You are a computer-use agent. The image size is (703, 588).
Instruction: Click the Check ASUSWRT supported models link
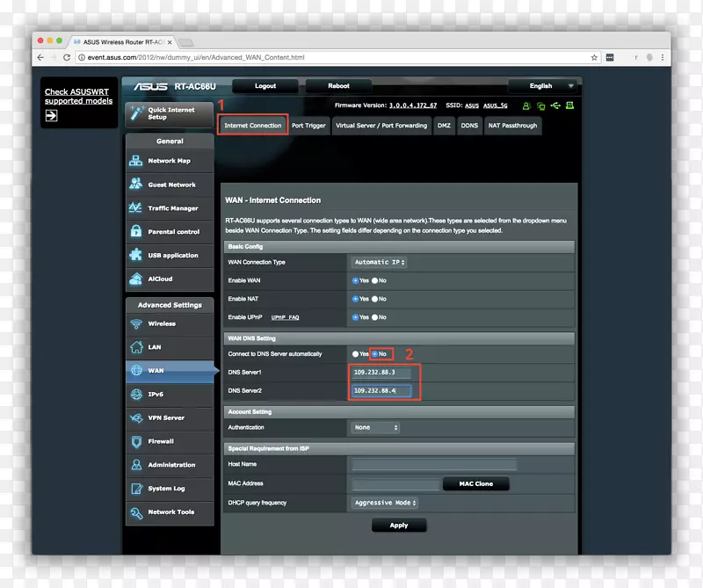click(78, 96)
